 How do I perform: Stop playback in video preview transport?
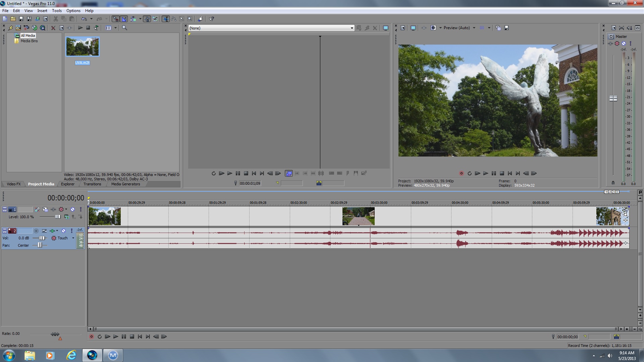click(502, 173)
